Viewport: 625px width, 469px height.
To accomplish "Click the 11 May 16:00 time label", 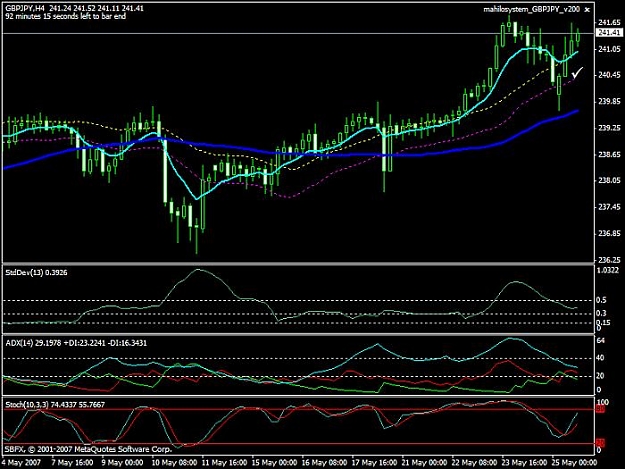I will (224, 463).
